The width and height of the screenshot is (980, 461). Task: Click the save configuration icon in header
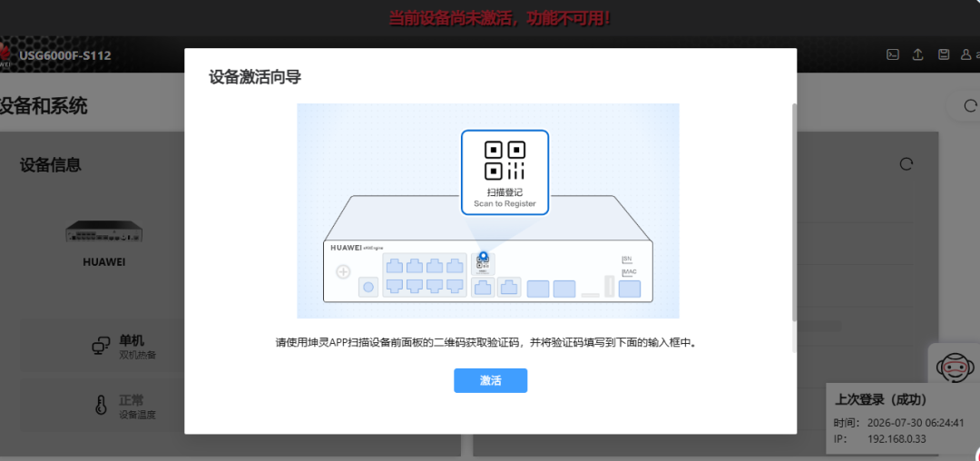pyautogui.click(x=944, y=54)
